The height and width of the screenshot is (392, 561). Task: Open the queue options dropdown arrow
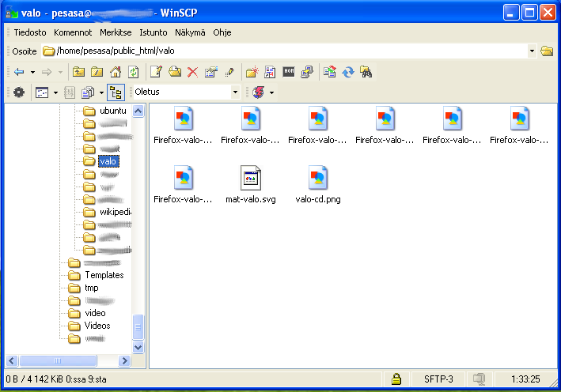point(101,93)
